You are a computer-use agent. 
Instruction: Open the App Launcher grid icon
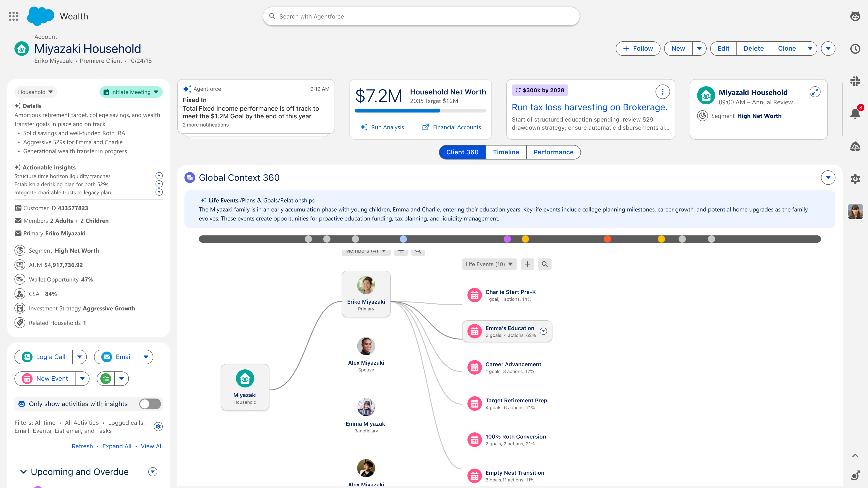tap(14, 16)
